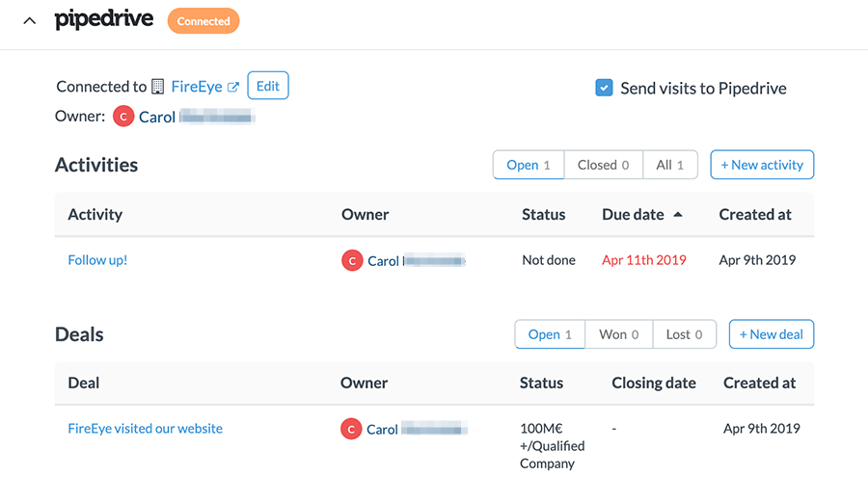Click Apr 9th 2019 in the Follow up! row

(757, 260)
